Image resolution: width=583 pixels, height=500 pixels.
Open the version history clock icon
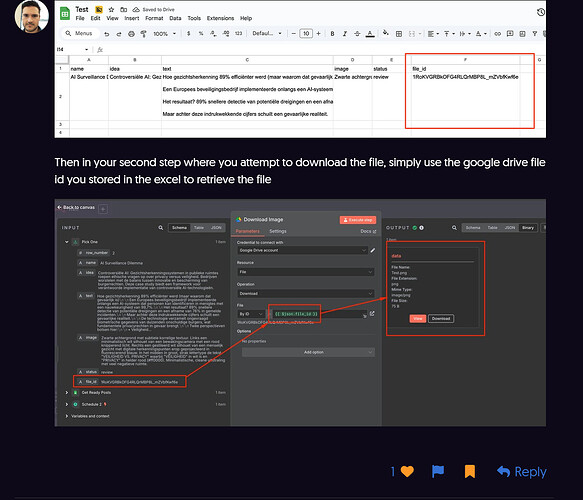541,12
